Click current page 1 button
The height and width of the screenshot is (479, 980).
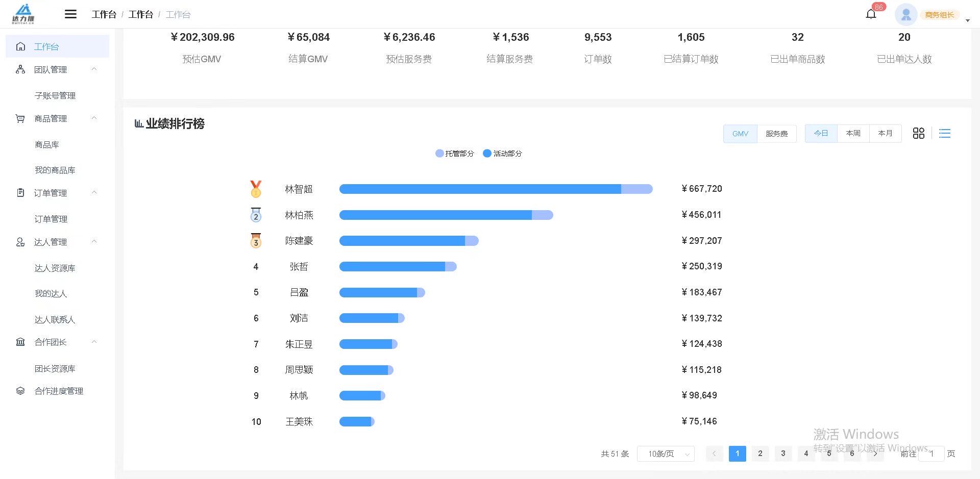[x=737, y=453]
